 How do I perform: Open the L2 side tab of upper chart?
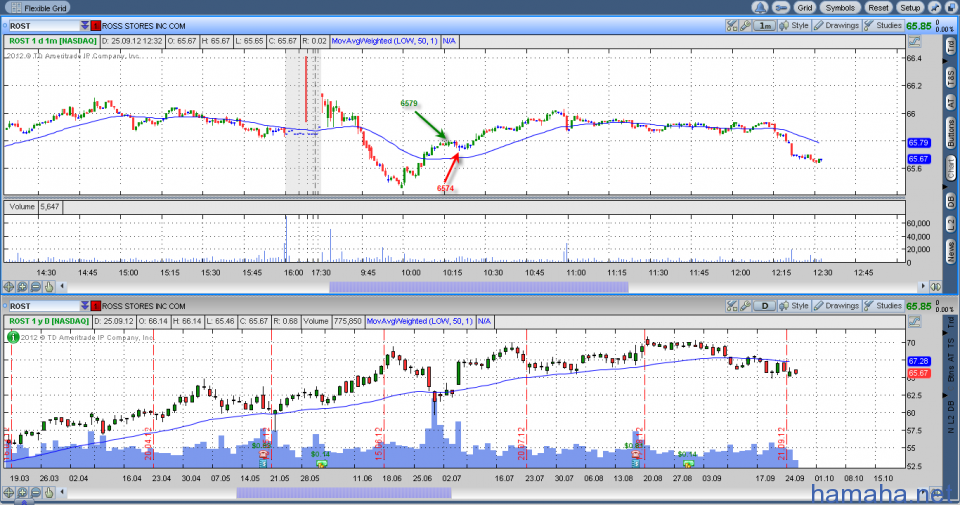click(x=951, y=225)
